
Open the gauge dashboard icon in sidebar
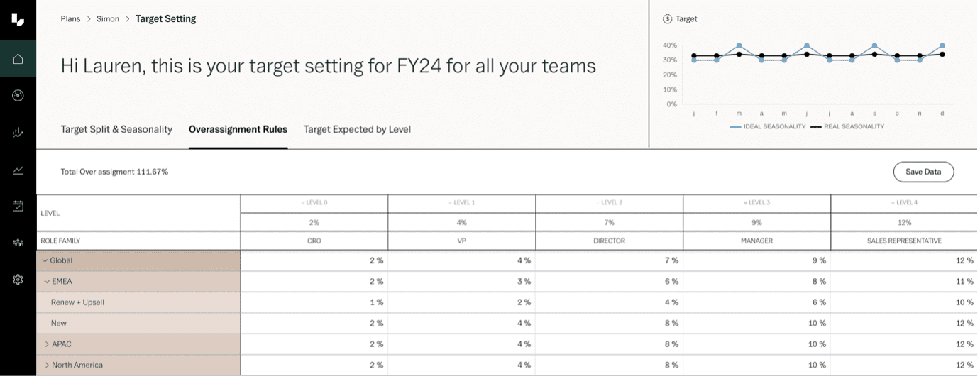[x=18, y=95]
